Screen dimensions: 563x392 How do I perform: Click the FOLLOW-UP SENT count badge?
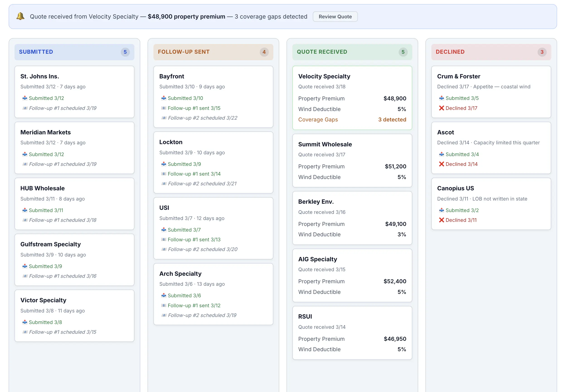point(264,52)
